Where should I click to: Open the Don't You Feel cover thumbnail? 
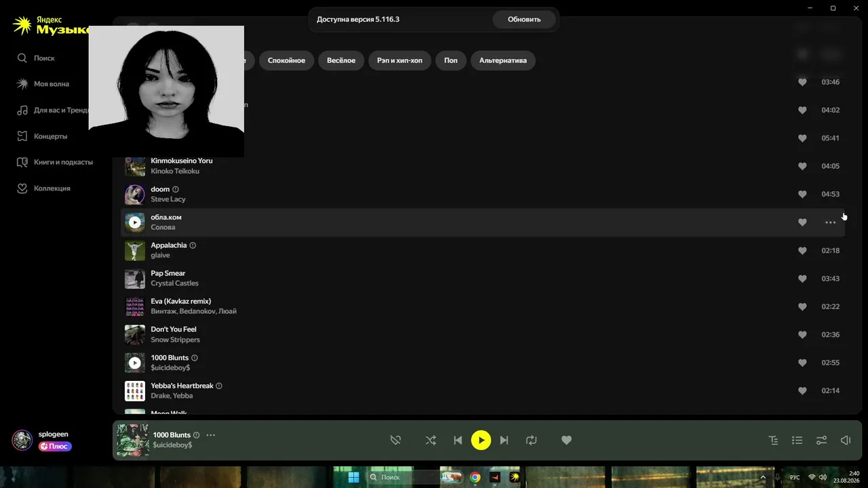(135, 335)
